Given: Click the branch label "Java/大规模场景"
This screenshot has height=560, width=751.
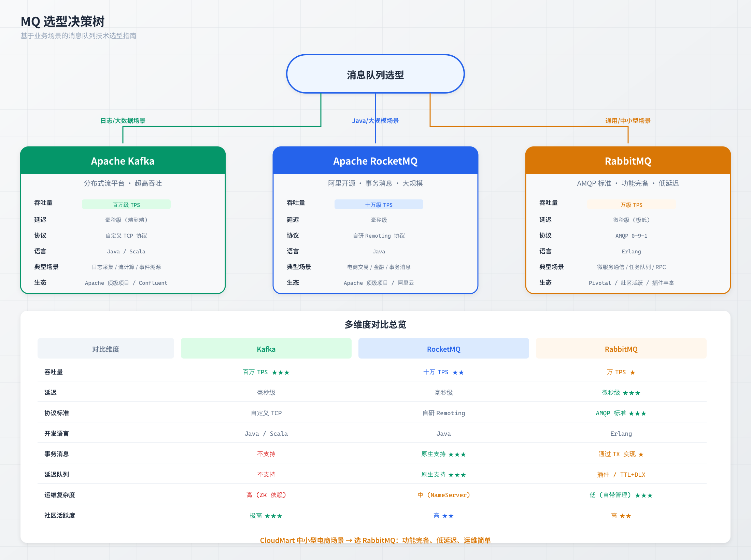Looking at the screenshot, I should 375,121.
